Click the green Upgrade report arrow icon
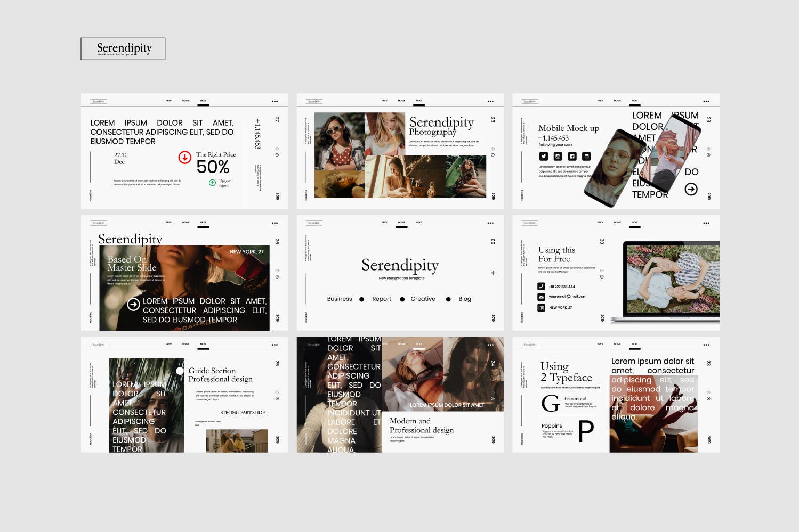This screenshot has width=799, height=532. coord(212,183)
